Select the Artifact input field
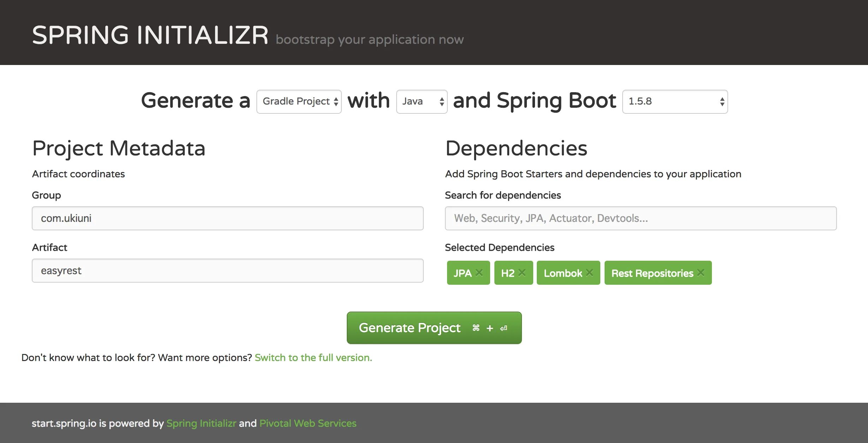Image resolution: width=868 pixels, height=443 pixels. tap(227, 270)
